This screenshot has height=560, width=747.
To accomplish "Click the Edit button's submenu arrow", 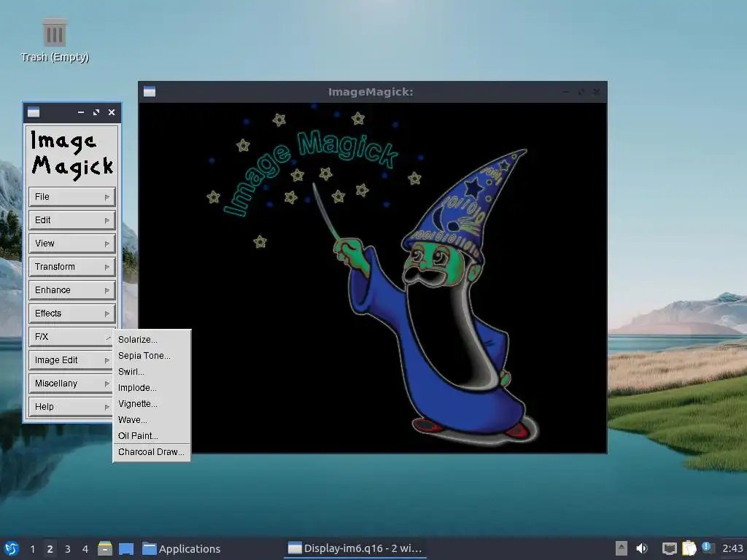I will [x=107, y=220].
